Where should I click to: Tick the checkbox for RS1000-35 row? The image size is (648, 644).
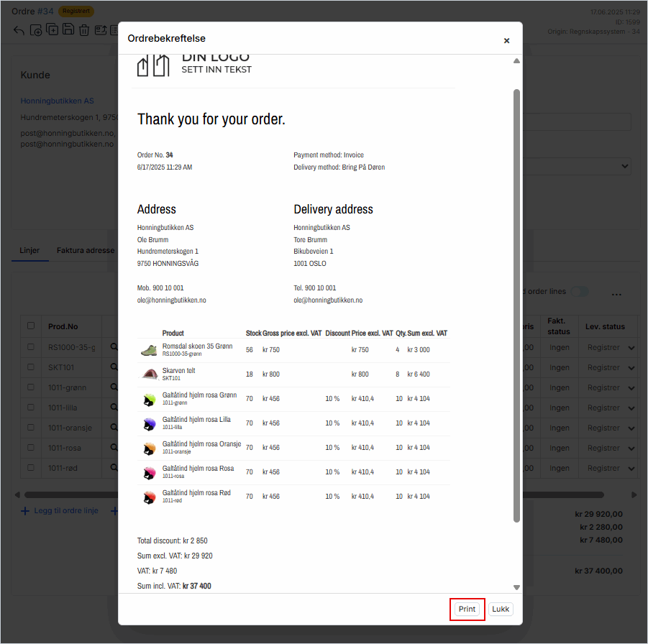pos(31,347)
